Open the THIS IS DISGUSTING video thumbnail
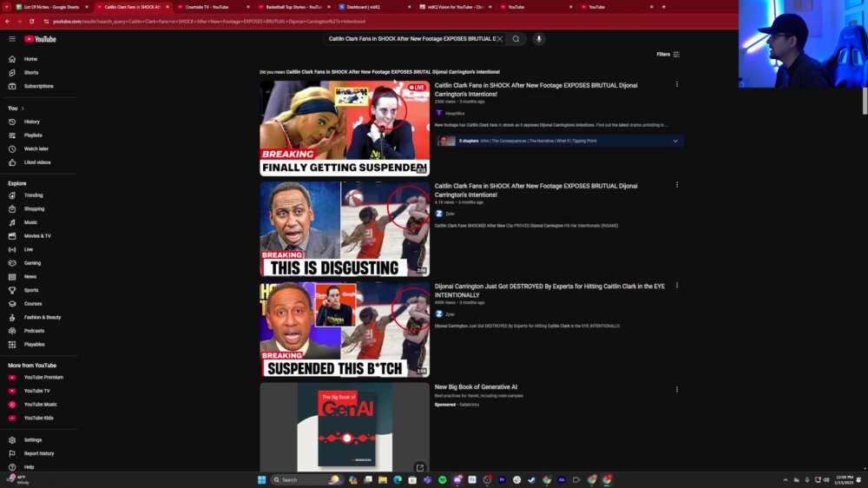Viewport: 868px width, 488px height. tap(345, 229)
